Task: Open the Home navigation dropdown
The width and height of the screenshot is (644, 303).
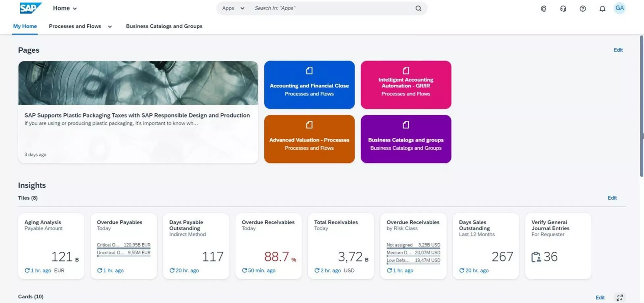Action: (x=65, y=8)
